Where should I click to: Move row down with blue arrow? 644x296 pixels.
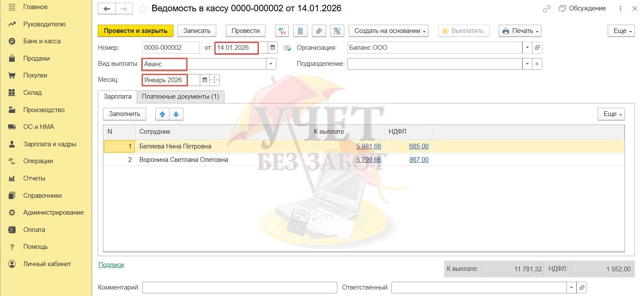point(176,114)
